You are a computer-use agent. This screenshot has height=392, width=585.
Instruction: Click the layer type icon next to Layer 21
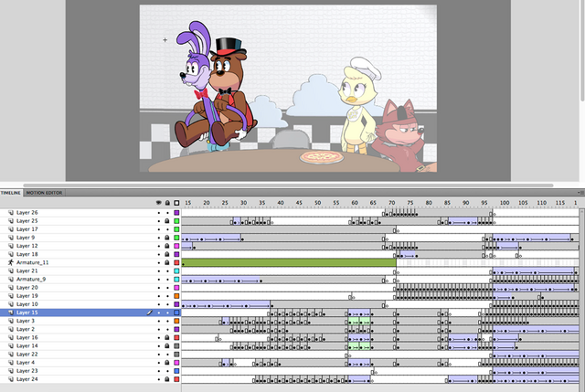11,270
